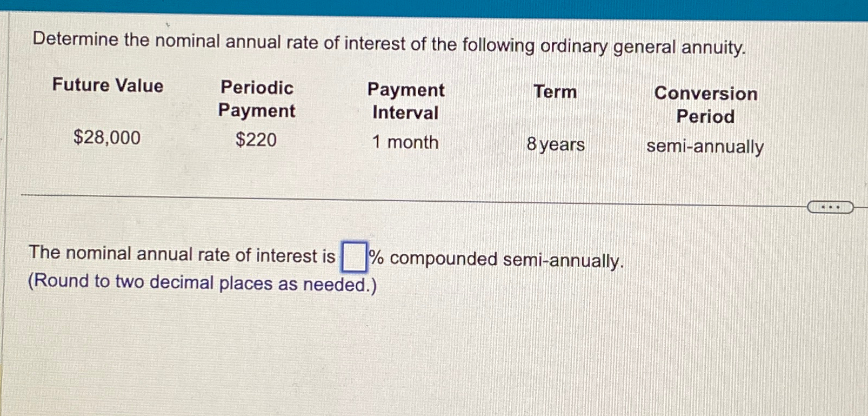
Task: Select the $220 periodic payment value
Action: (x=256, y=140)
